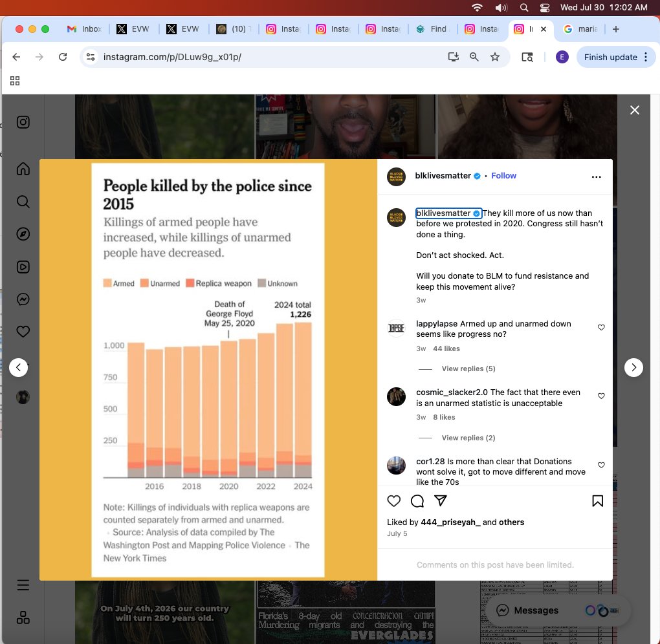Go to the previous post arrow
The height and width of the screenshot is (644, 660).
click(19, 367)
